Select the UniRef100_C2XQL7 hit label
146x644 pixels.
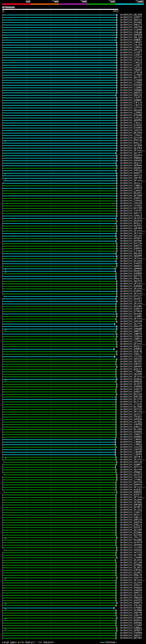[131, 65]
